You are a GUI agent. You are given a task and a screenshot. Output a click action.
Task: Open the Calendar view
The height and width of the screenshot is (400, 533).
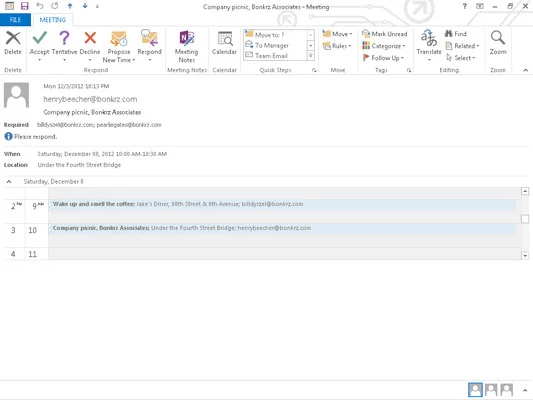(224, 43)
